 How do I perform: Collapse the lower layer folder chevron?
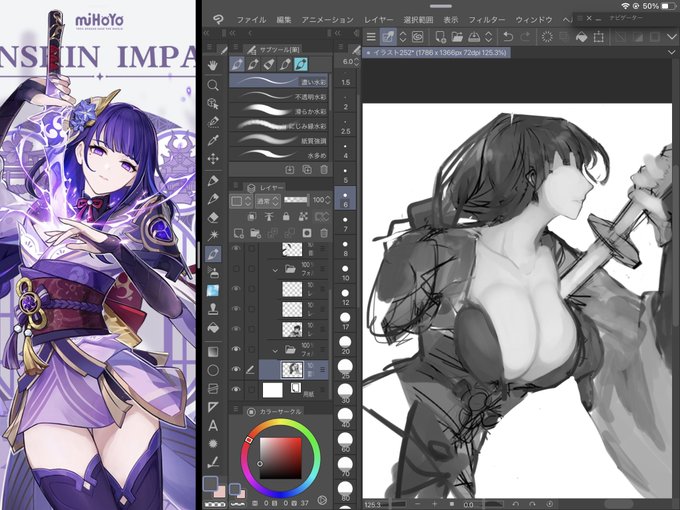click(275, 350)
